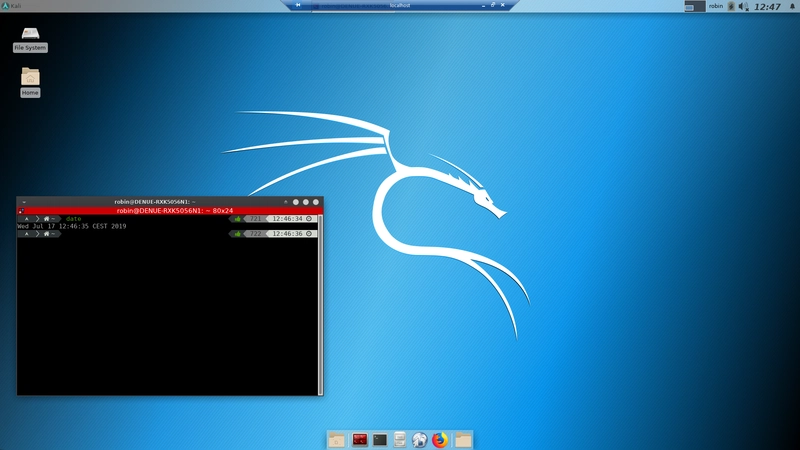Click the terminal window title text
This screenshot has width=800, height=450.
[x=155, y=202]
